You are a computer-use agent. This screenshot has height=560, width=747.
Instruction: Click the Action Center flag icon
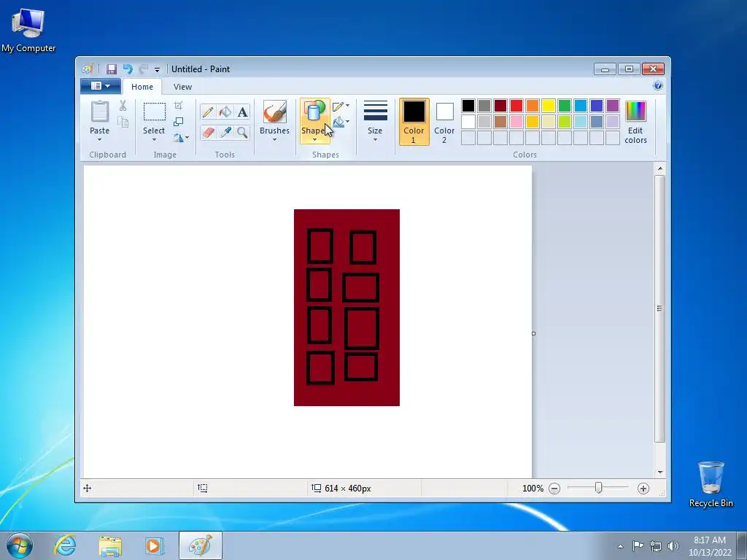coord(638,546)
